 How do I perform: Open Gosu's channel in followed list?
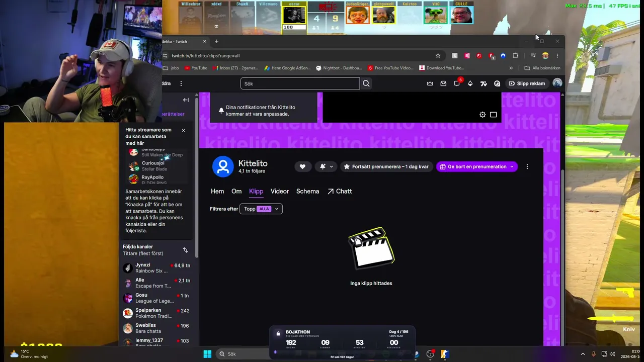point(157,298)
